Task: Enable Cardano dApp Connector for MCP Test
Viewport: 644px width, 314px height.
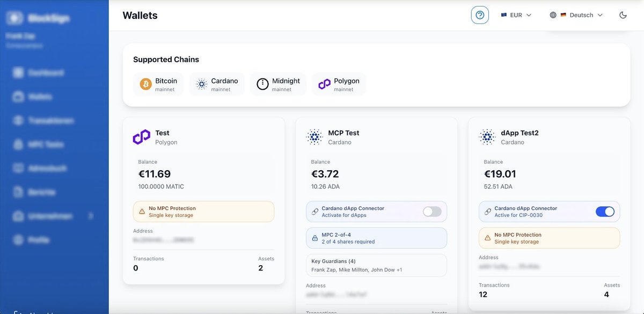Action: pos(432,211)
